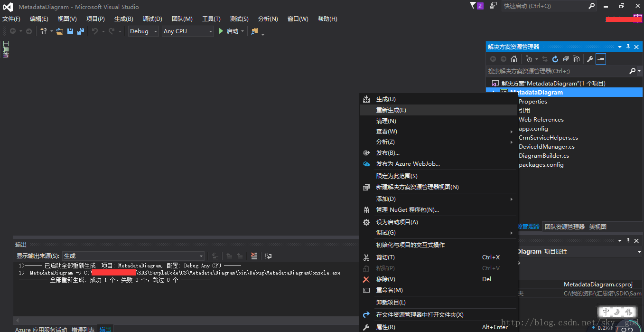The width and height of the screenshot is (644, 332).
Task: Click the Save All icon
Action: click(81, 31)
